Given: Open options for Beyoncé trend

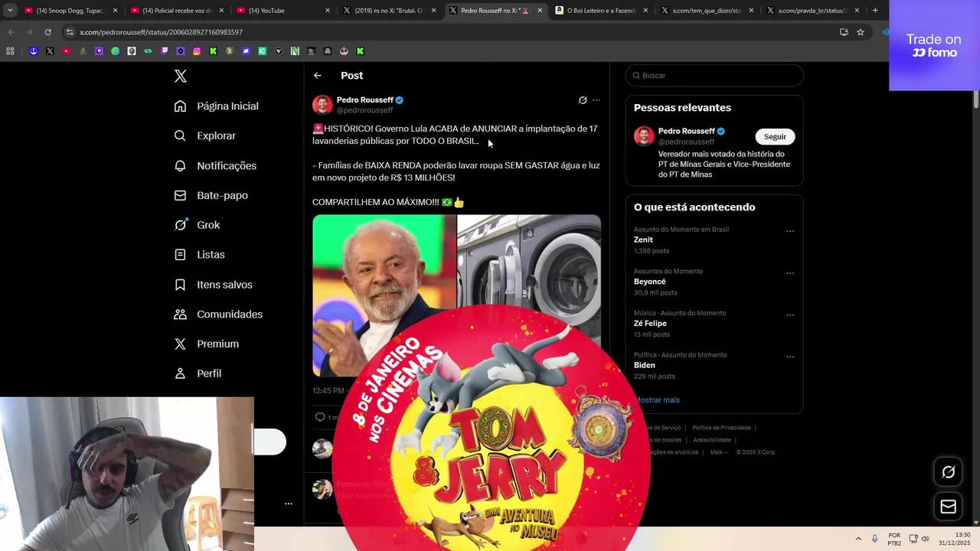Looking at the screenshot, I should click(x=790, y=273).
